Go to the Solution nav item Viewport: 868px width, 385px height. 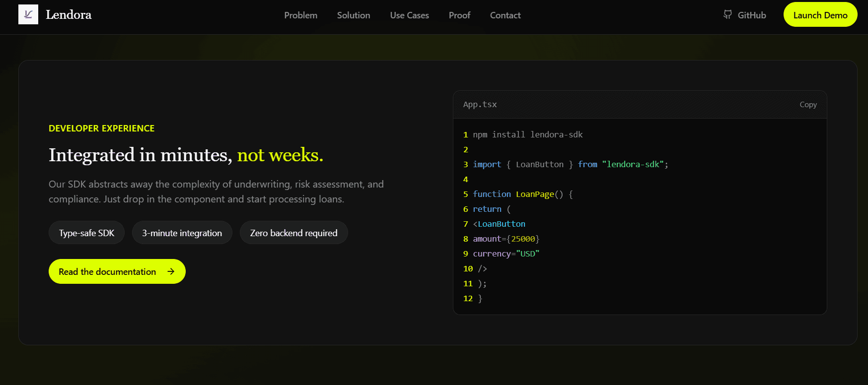coord(353,15)
